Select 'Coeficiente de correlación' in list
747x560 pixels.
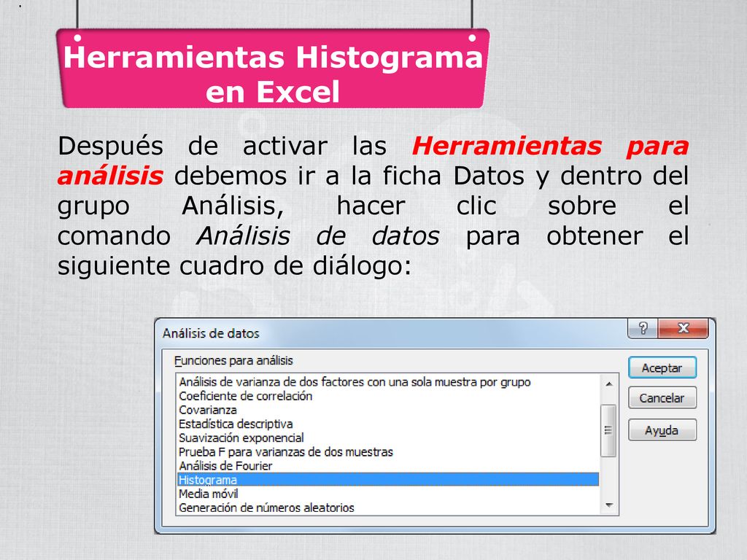pos(388,396)
